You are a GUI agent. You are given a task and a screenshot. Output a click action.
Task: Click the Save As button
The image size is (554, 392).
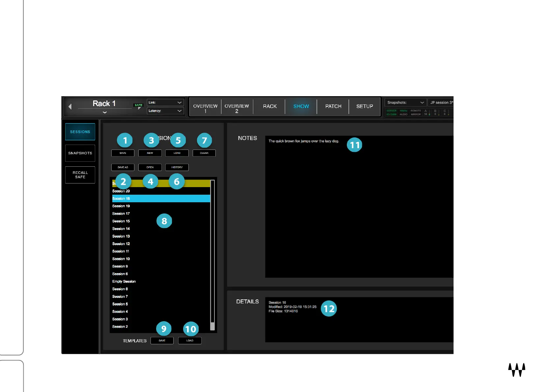click(x=123, y=167)
